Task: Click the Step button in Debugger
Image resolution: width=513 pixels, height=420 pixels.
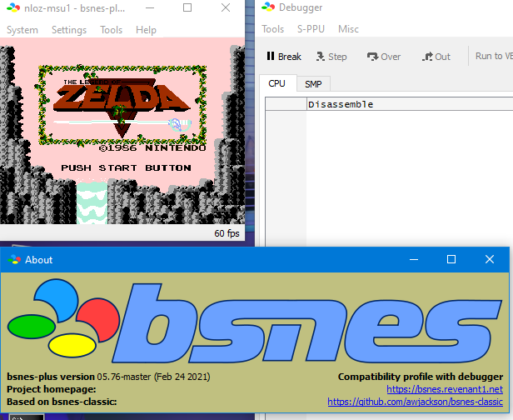Action: point(331,57)
